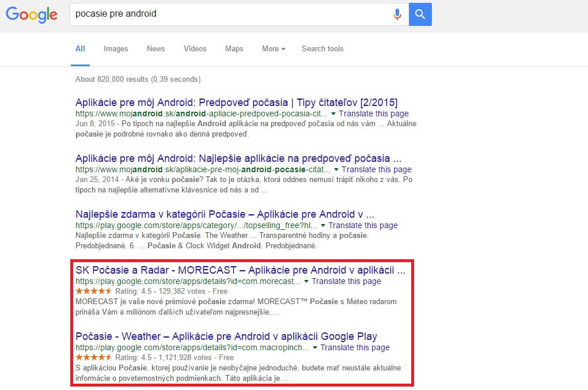Click the star rating with 129,382 votes
Screen dimensions: 588x390
[x=94, y=291]
